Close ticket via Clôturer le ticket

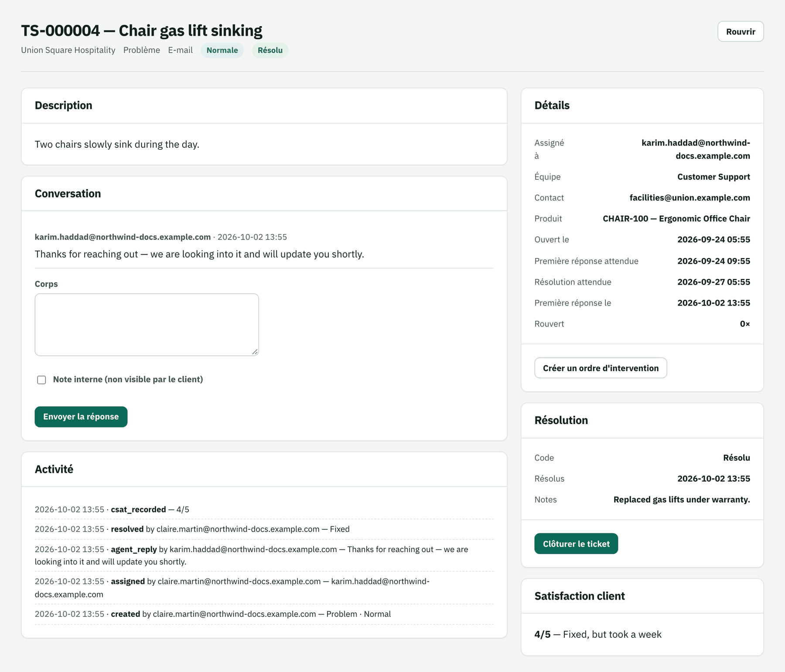coord(576,543)
